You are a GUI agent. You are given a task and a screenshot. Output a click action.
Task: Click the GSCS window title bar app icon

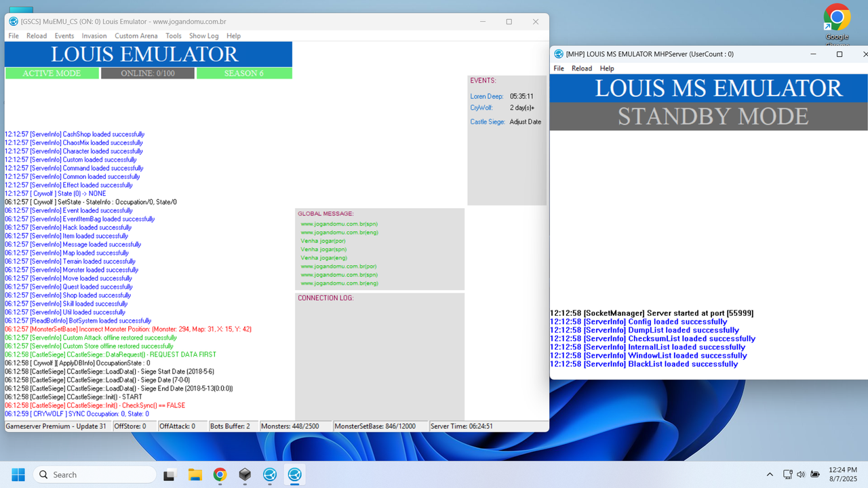13,21
